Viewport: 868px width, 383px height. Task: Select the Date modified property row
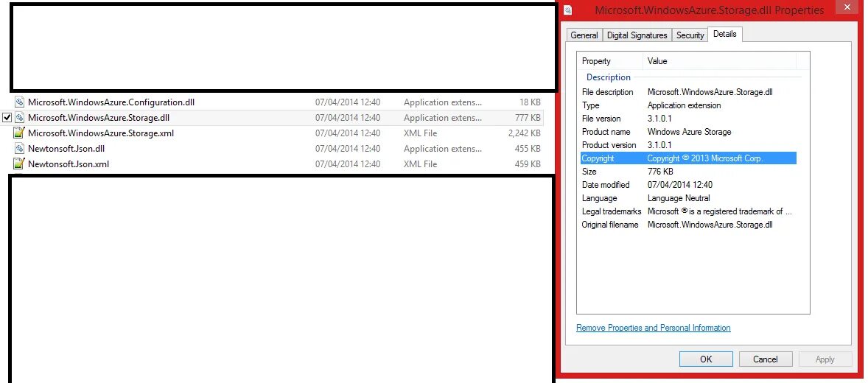[x=688, y=185]
